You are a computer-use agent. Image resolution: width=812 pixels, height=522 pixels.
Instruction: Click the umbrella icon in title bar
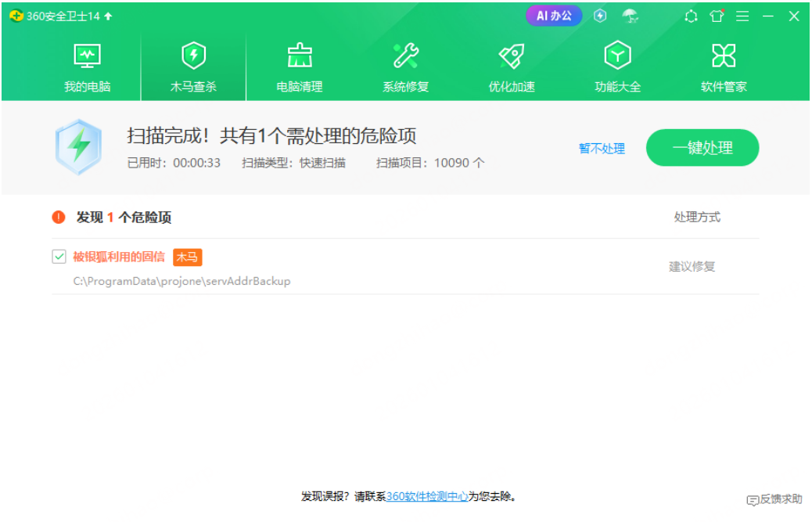click(x=630, y=16)
